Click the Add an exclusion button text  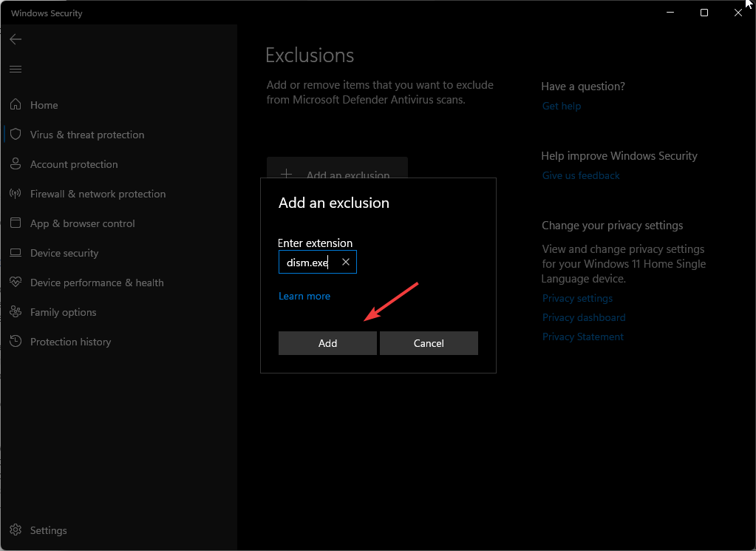click(348, 175)
